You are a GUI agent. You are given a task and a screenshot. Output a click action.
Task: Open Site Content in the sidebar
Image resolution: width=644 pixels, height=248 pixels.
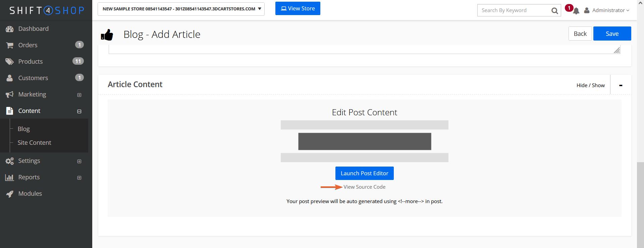coord(34,143)
